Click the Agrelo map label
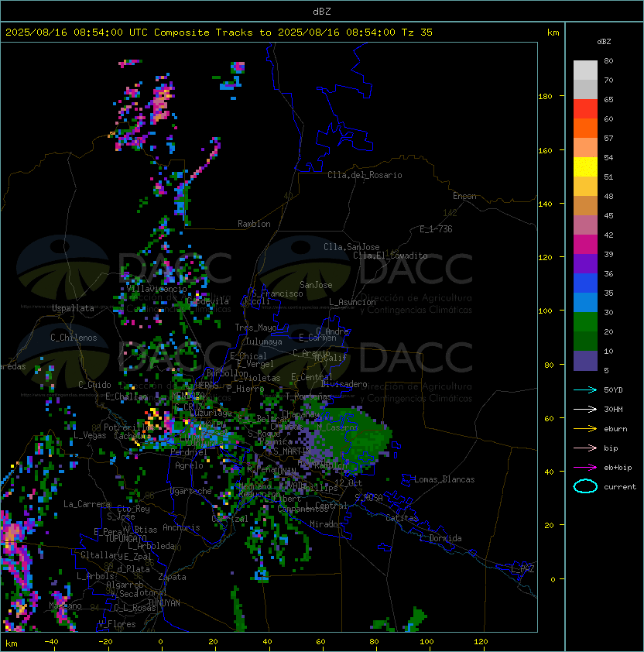644x652 pixels. tap(189, 465)
